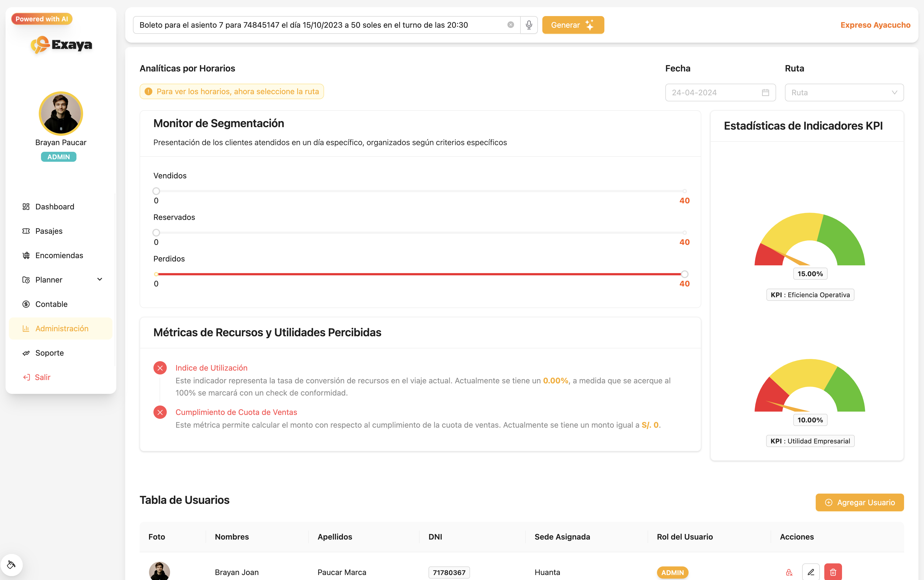Click the Agregar Usuario button

[859, 502]
